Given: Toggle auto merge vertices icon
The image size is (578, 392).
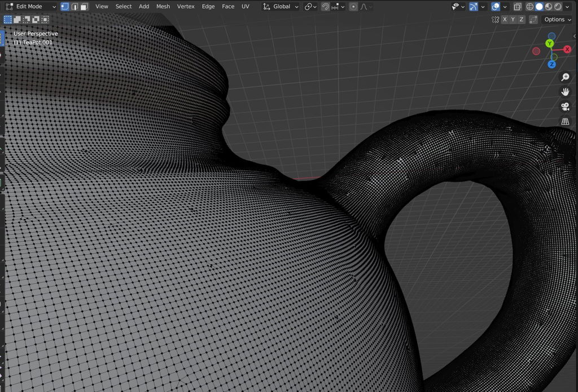Looking at the screenshot, I should point(533,20).
